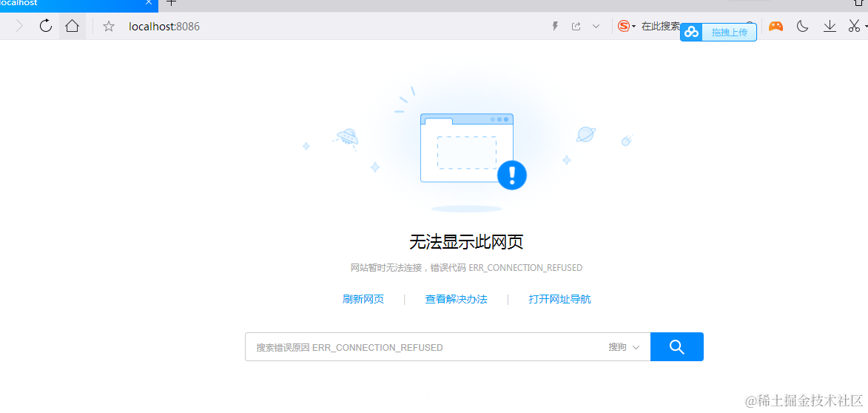Click the 无法显示此网页 heading
Viewport: 868px width, 413px height.
point(466,243)
